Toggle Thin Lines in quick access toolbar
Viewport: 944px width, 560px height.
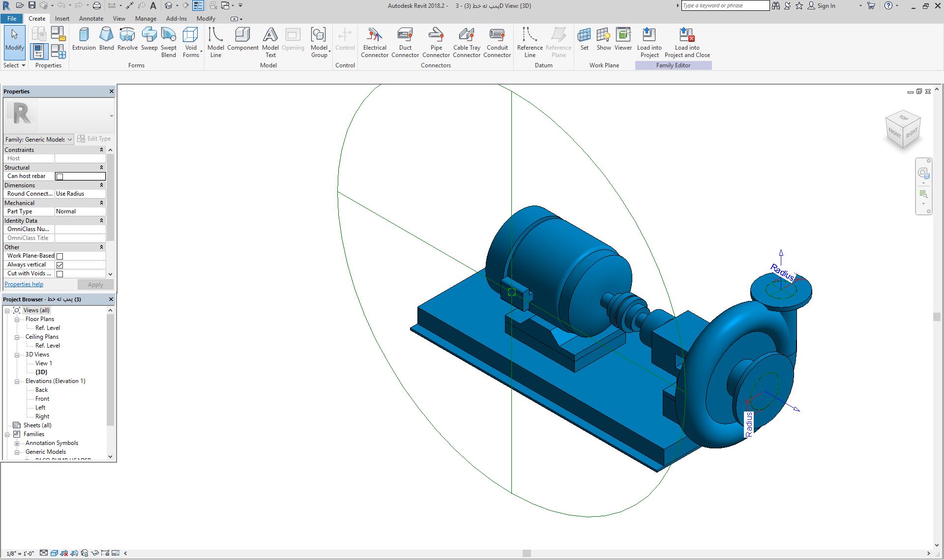pos(198,5)
